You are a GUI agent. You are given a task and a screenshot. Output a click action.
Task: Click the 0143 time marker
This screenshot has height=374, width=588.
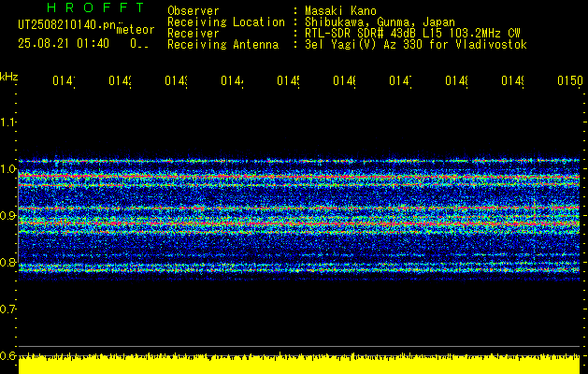(176, 80)
